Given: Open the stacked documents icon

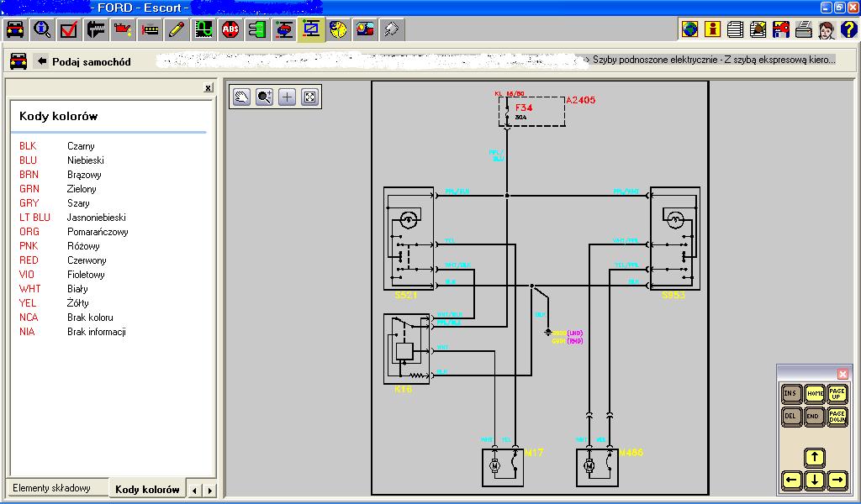Looking at the screenshot, I should [x=735, y=29].
